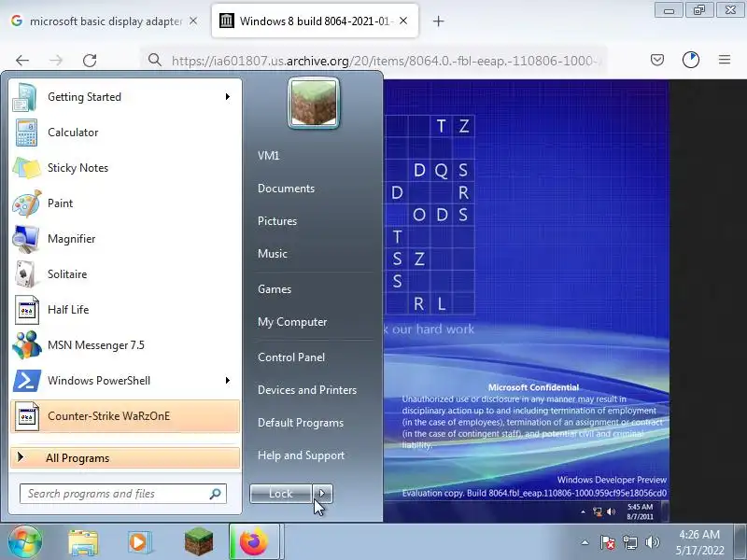Open Games folder

[x=275, y=289]
